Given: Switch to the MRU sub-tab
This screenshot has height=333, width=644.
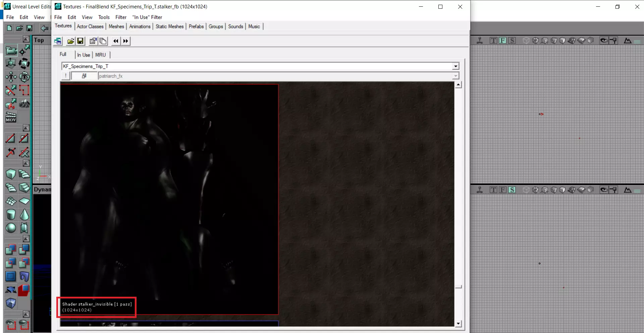Looking at the screenshot, I should (x=101, y=55).
